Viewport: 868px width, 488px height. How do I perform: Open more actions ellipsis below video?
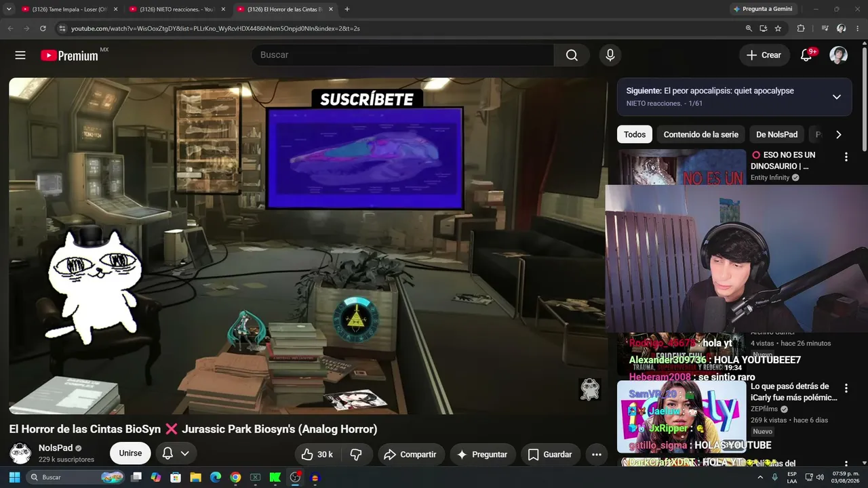[597, 454]
